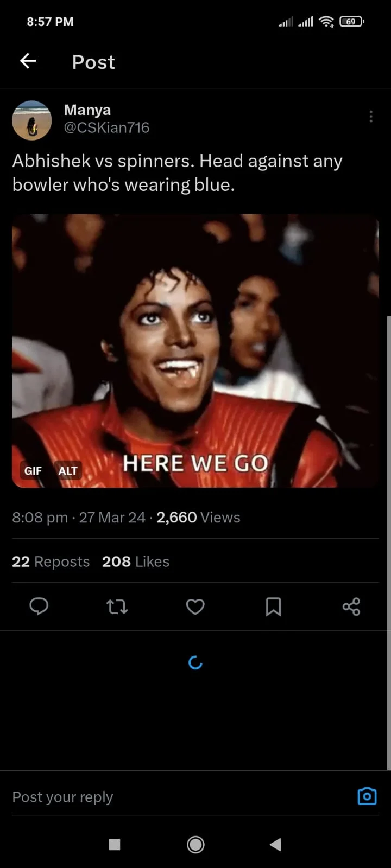Tap the Android recent apps square
Viewport: 391px width, 868px height.
click(115, 844)
